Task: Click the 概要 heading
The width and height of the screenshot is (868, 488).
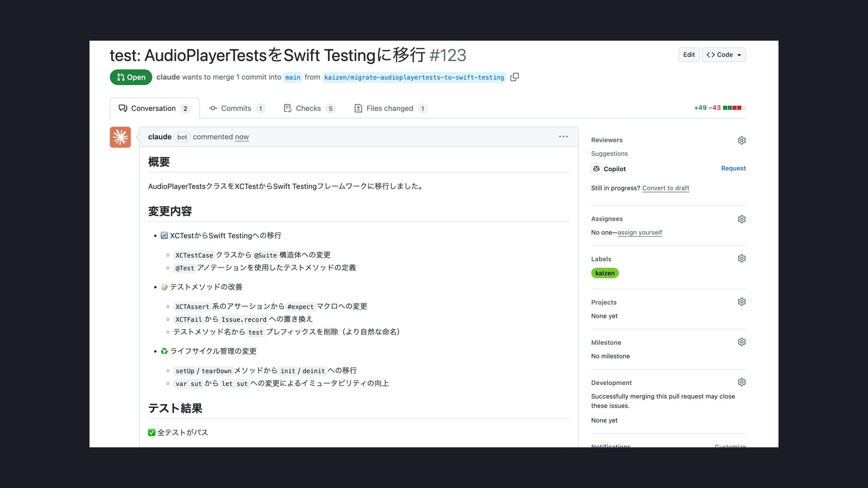Action: (159, 162)
